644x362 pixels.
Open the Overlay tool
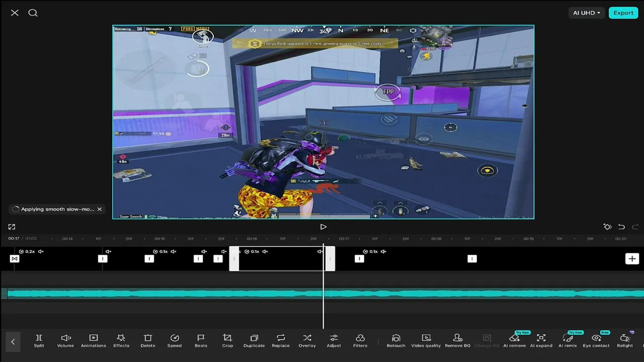[307, 340]
